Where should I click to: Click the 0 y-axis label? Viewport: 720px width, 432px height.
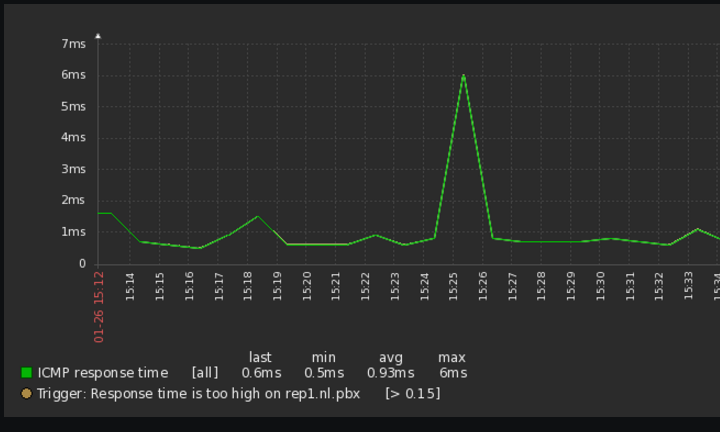coord(82,264)
